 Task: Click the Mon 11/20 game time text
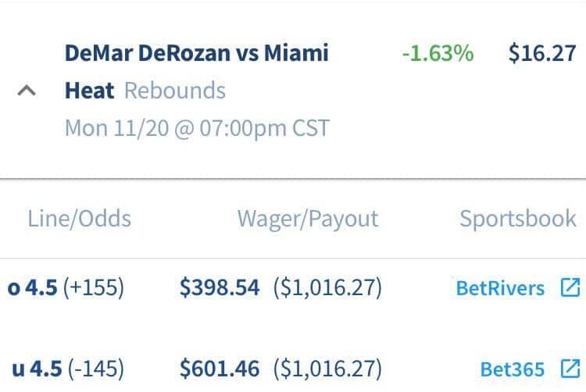point(198,128)
